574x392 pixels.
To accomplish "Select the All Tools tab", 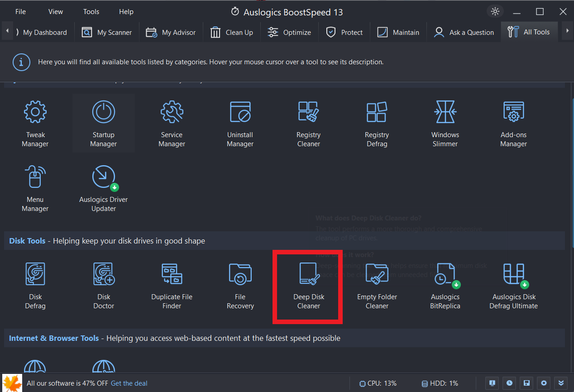I will point(529,32).
